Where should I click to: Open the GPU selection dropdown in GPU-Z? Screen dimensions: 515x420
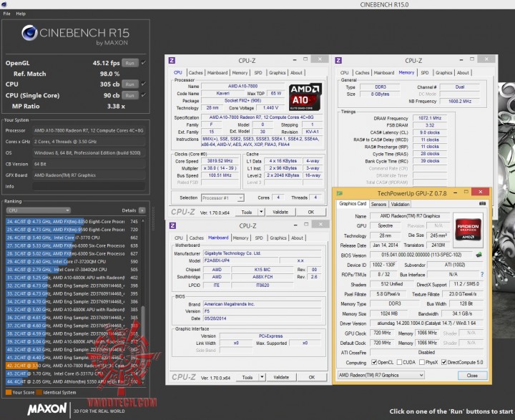(x=381, y=376)
